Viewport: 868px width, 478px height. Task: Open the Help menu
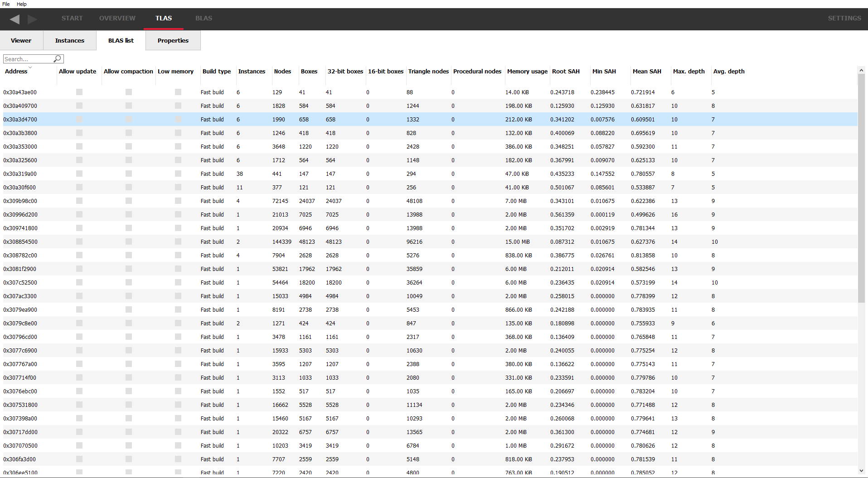(x=21, y=4)
